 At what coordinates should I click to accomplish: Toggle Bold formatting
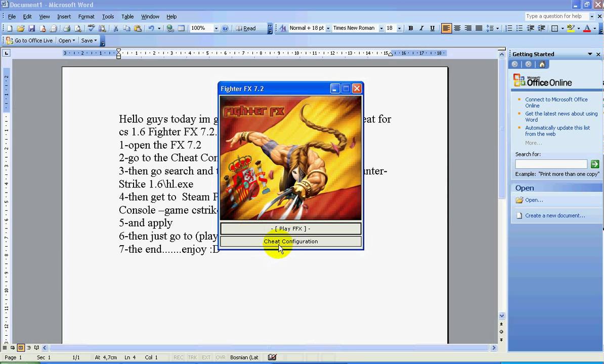(x=411, y=28)
